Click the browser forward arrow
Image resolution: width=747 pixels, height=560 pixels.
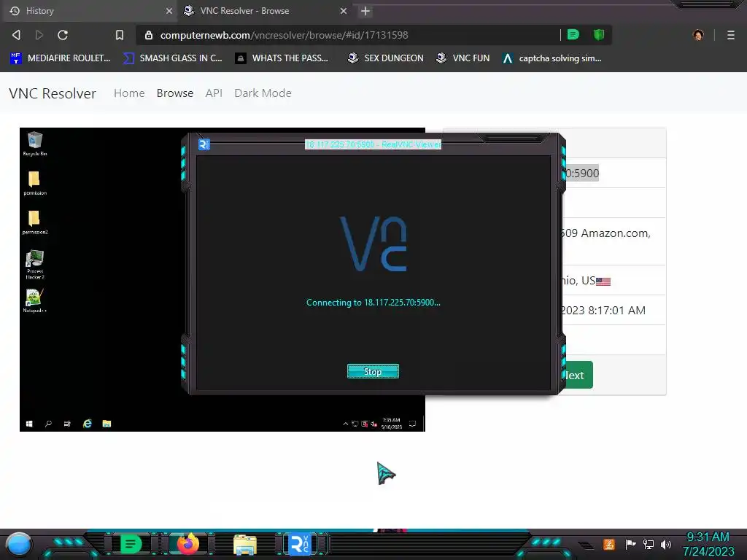pyautogui.click(x=39, y=35)
